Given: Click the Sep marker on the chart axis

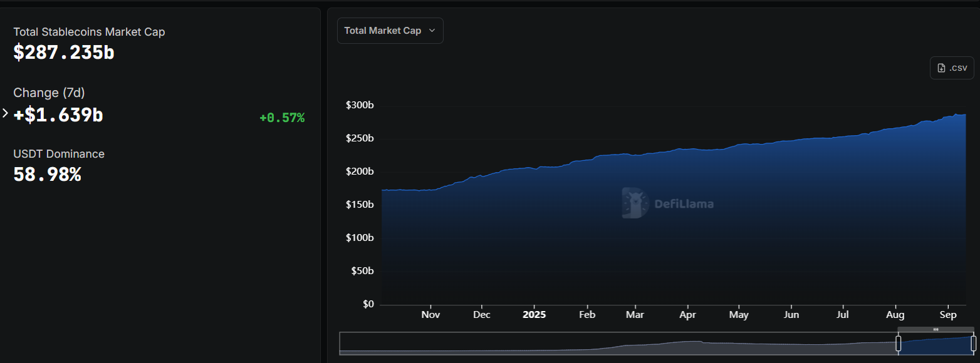Looking at the screenshot, I should (947, 315).
